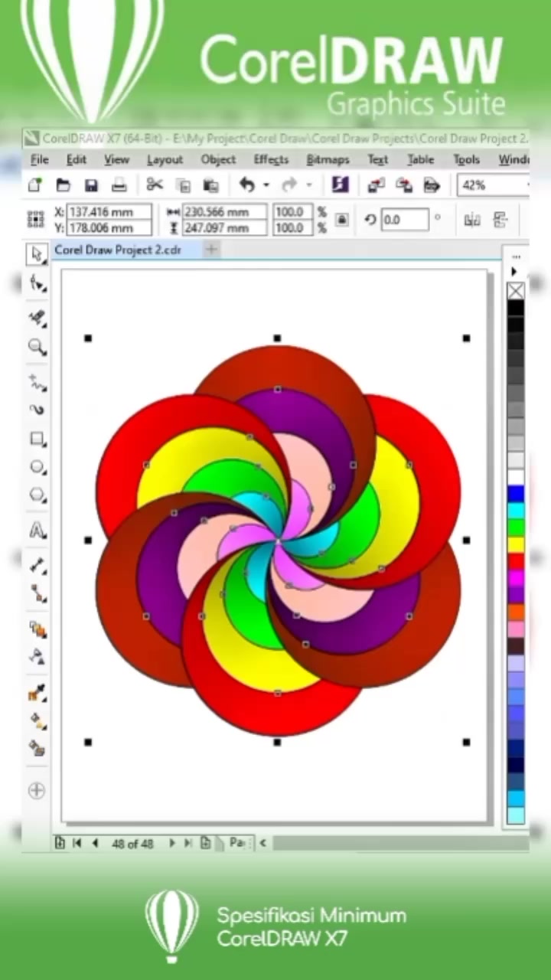The width and height of the screenshot is (551, 980).
Task: Click the Print icon
Action: tap(119, 185)
